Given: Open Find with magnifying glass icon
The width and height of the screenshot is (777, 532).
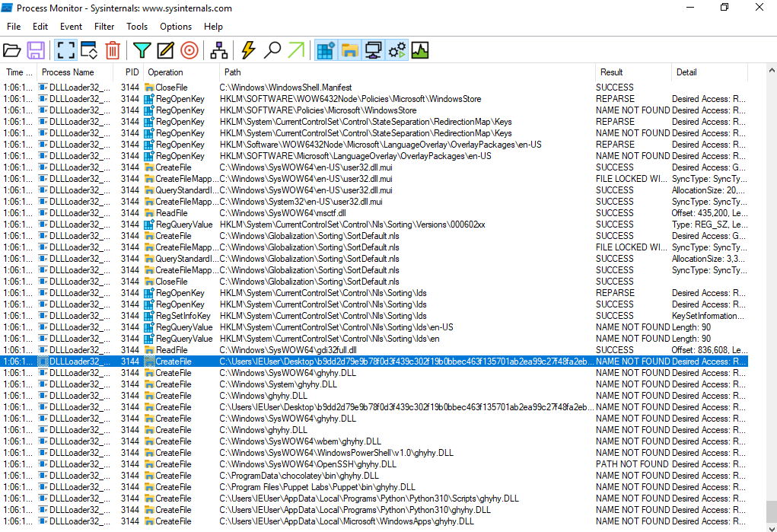Looking at the screenshot, I should click(x=272, y=50).
